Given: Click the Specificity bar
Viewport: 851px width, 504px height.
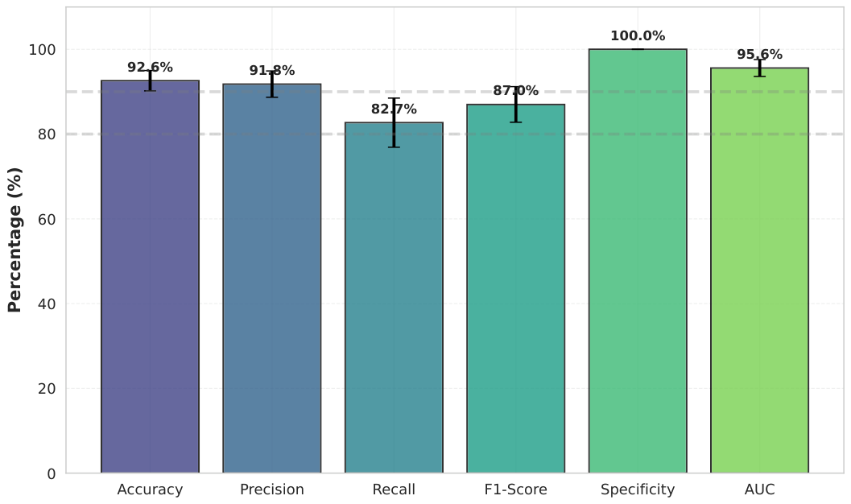Looking at the screenshot, I should (x=638, y=261).
